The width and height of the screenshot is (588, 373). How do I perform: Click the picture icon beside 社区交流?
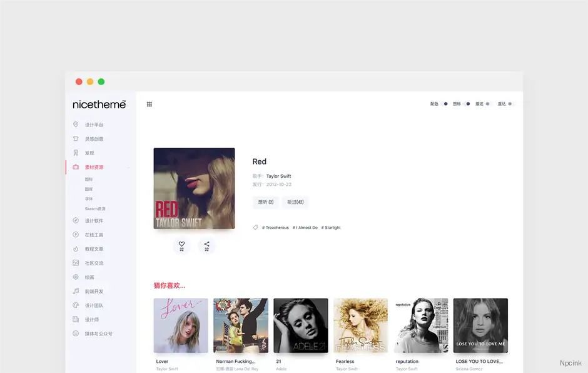coord(76,263)
